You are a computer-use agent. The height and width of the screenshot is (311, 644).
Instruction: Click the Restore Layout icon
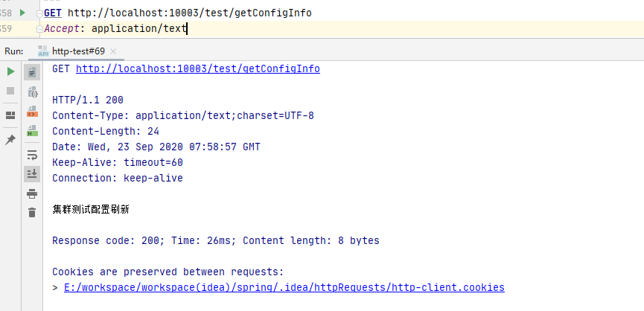tap(10, 115)
